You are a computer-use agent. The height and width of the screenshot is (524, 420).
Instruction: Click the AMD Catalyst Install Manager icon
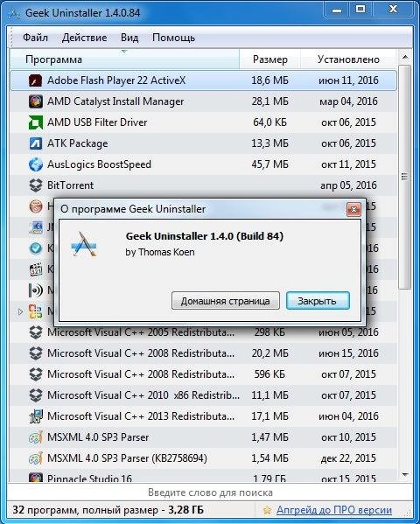click(36, 101)
